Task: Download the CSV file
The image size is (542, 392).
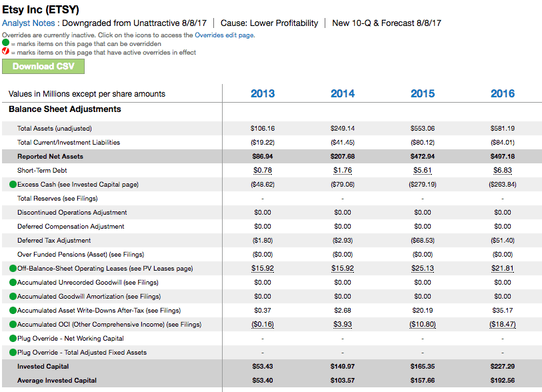Action: [x=43, y=67]
